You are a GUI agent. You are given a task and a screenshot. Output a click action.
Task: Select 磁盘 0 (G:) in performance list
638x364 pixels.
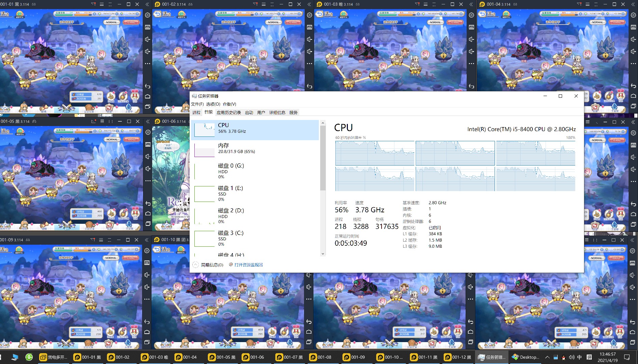coord(255,171)
